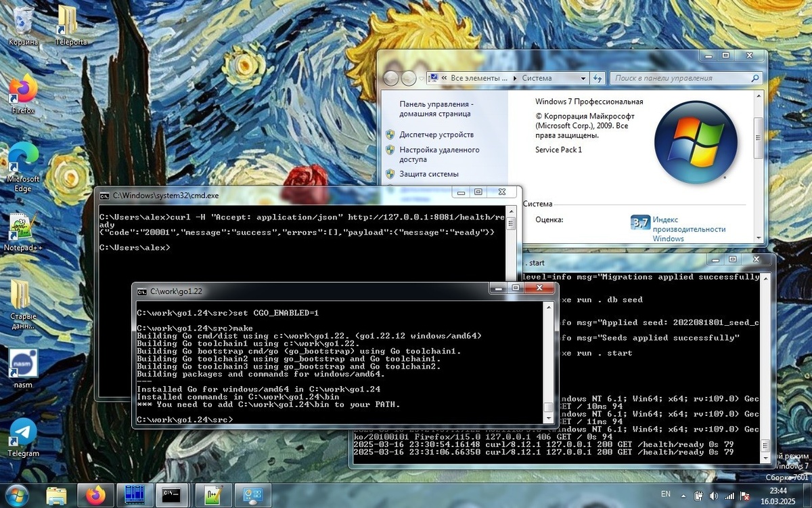Open Windows Explorer from the taskbar
The height and width of the screenshot is (508, 812).
pyautogui.click(x=57, y=494)
